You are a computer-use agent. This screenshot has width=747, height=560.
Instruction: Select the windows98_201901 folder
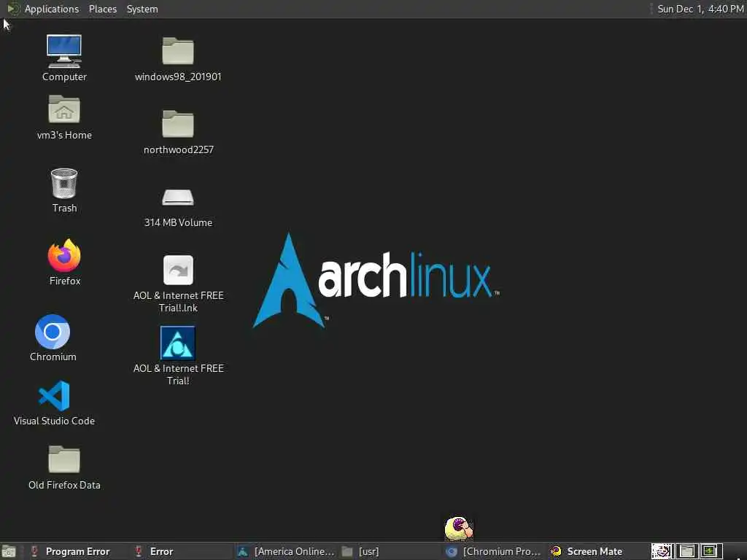(178, 59)
